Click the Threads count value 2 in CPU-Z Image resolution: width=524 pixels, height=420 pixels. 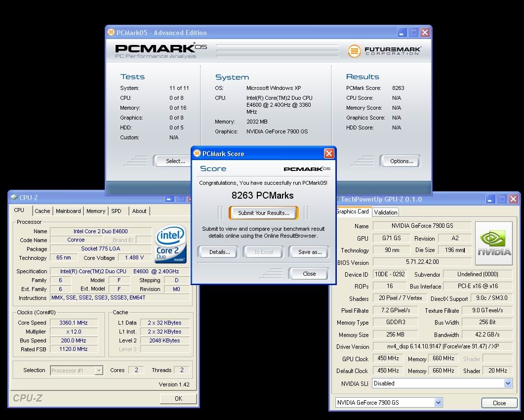pos(182,370)
